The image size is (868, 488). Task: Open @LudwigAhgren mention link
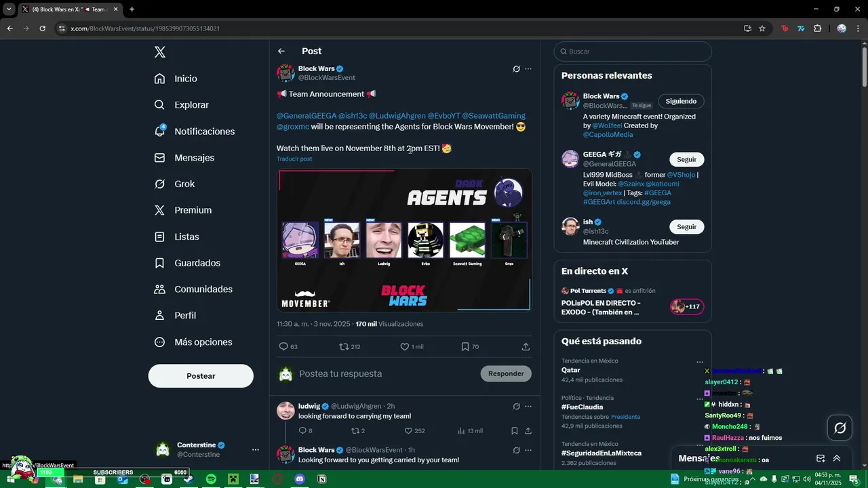click(x=397, y=116)
